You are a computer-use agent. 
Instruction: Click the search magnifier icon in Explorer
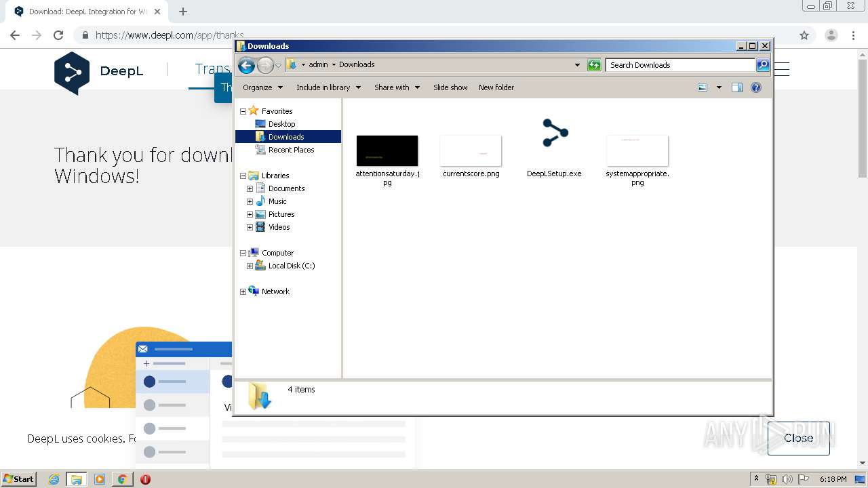763,65
